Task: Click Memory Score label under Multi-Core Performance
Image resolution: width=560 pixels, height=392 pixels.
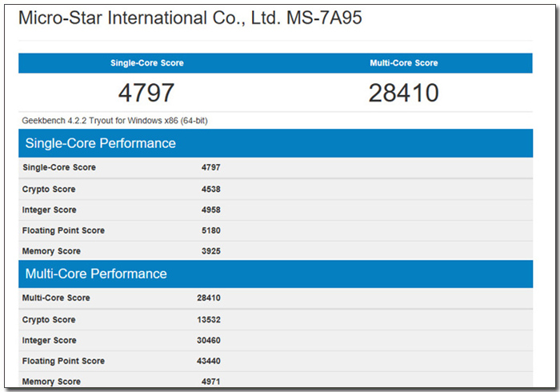Action: coord(51,382)
